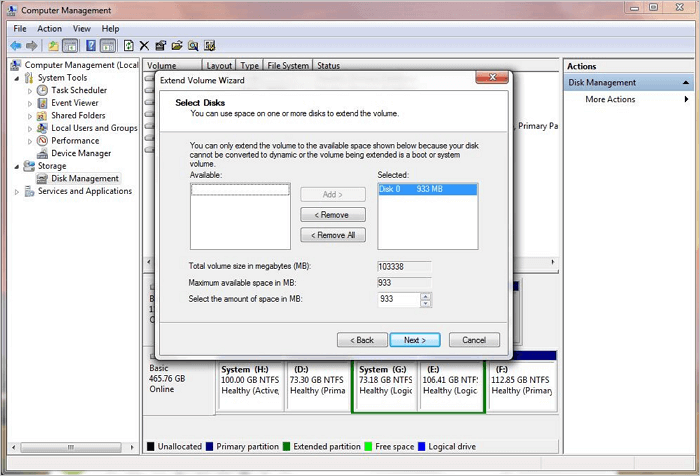Select Device Manager in the tree
Image resolution: width=700 pixels, height=476 pixels.
coord(81,154)
